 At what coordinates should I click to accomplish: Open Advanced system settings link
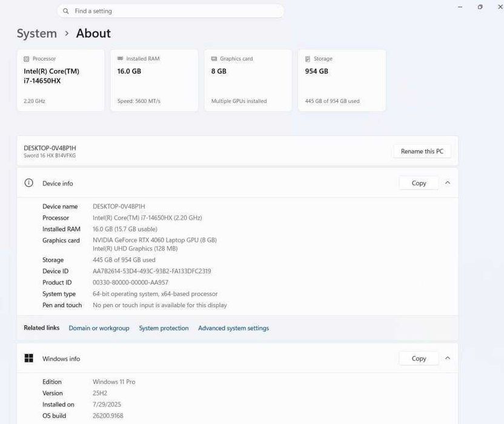point(233,328)
